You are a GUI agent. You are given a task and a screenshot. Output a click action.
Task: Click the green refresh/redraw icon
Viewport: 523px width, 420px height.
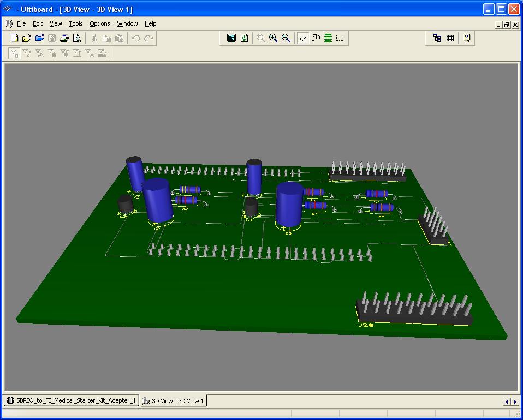pyautogui.click(x=244, y=38)
